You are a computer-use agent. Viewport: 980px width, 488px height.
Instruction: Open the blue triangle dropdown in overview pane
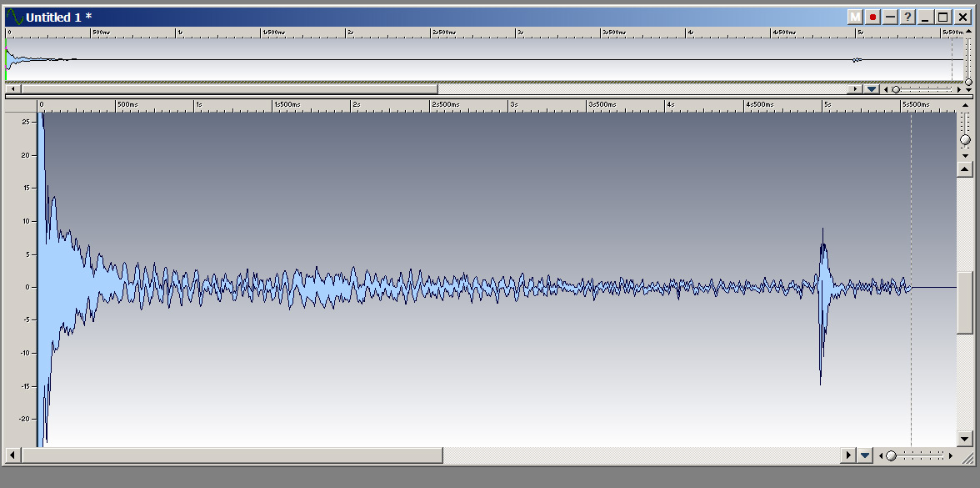tap(871, 88)
